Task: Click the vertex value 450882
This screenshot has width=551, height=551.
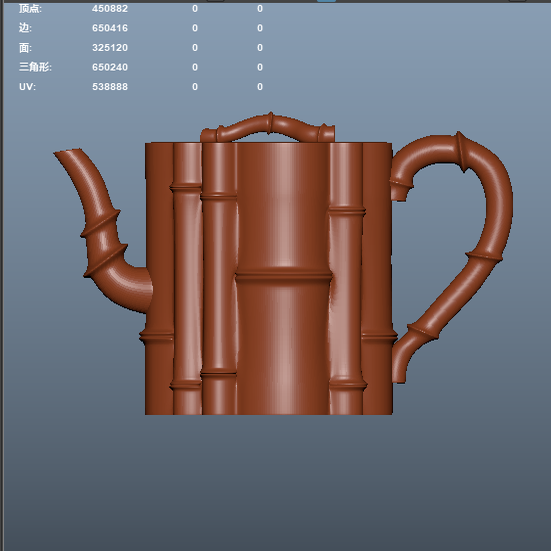Action: click(110, 9)
